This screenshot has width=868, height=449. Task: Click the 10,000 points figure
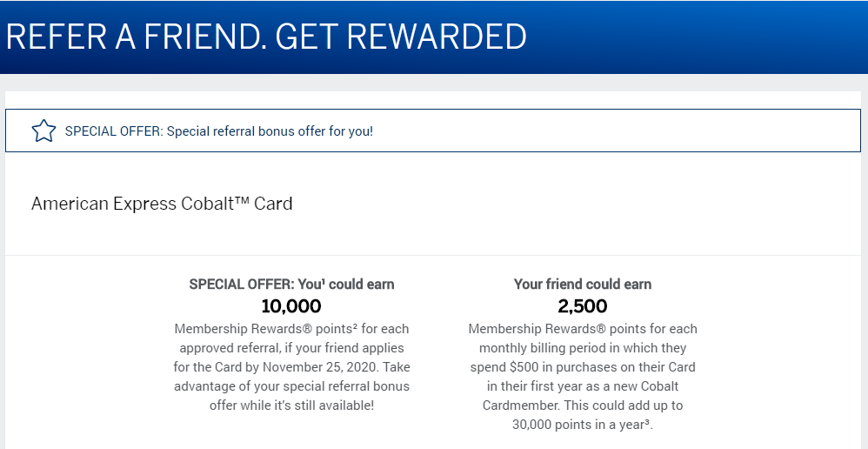[x=291, y=306]
